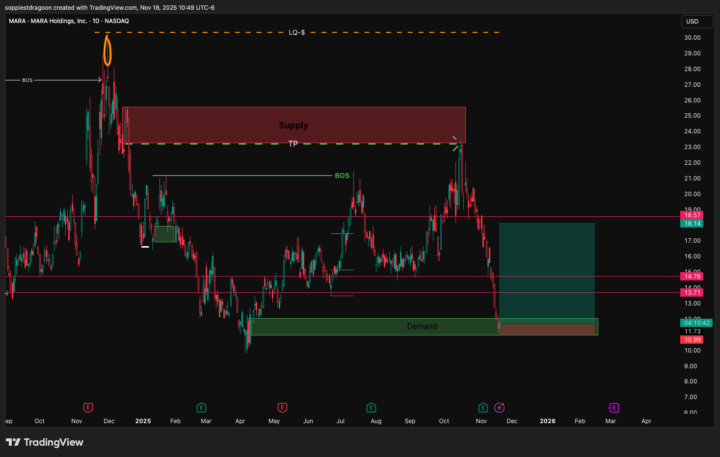
Task: Click the 04:10:42 countdown label
Action: pos(696,323)
